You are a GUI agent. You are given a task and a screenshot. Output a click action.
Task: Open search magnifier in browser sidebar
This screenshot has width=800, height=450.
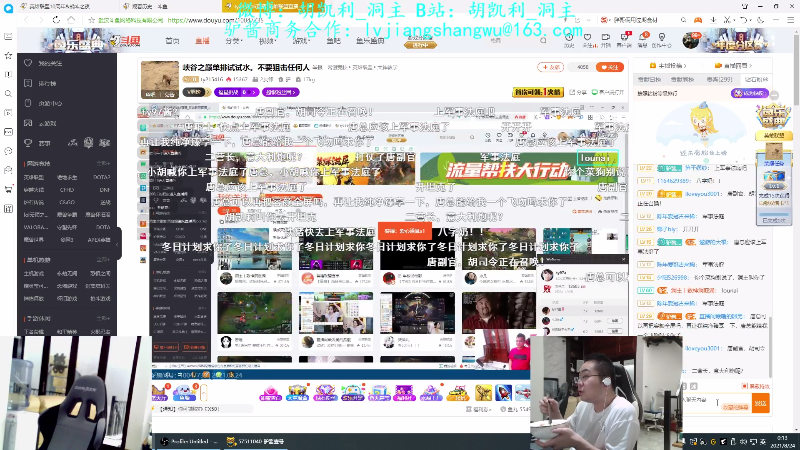[8, 94]
